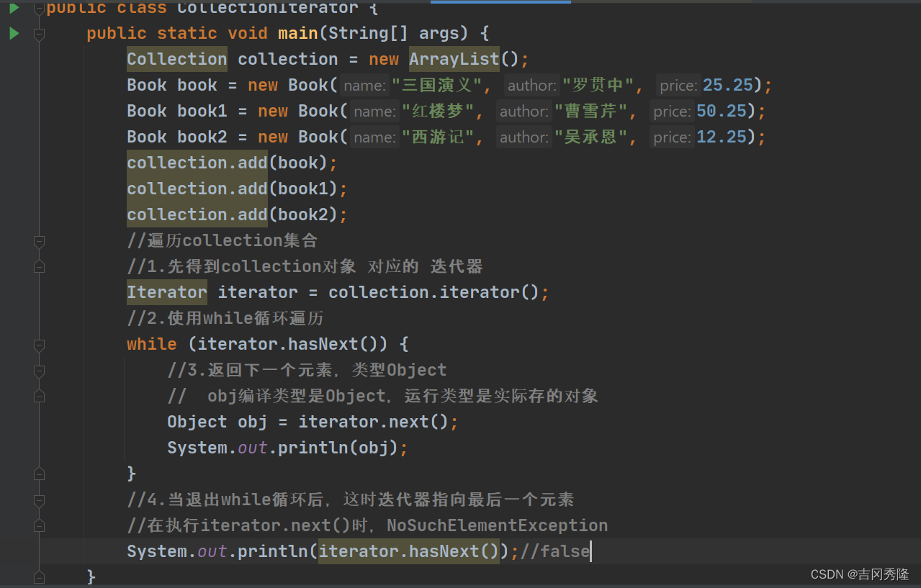Viewport: 921px width, 588px height.
Task: Click highlighted iterator.hasNext() in last println
Action: [x=408, y=551]
